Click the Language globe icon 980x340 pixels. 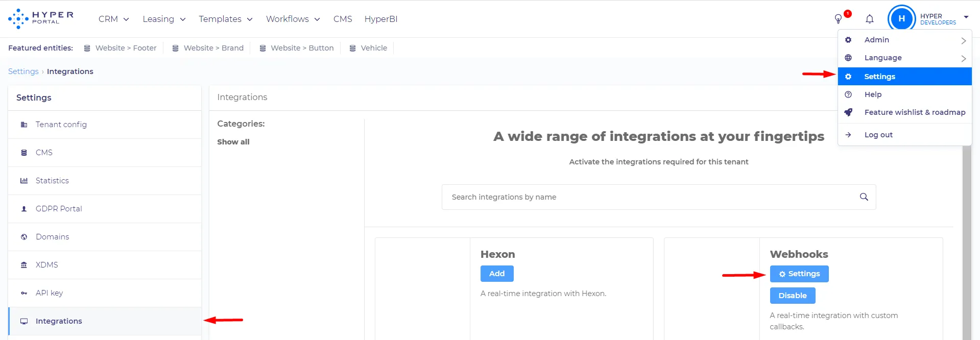848,58
